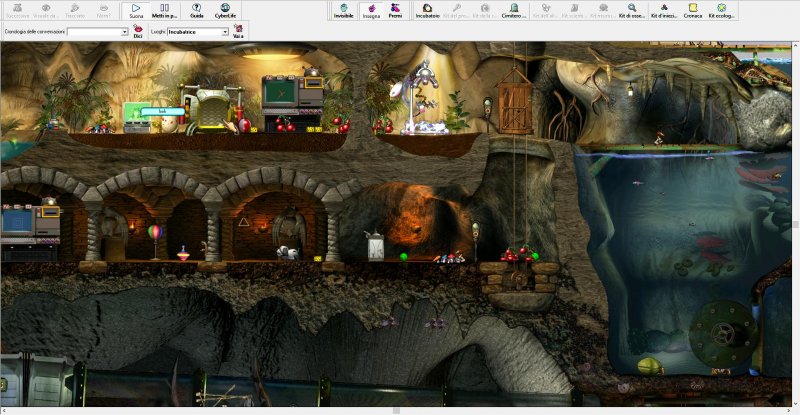The image size is (800, 415).
Task: Click the triangle sign on the brick wall
Action: pyautogui.click(x=244, y=222)
